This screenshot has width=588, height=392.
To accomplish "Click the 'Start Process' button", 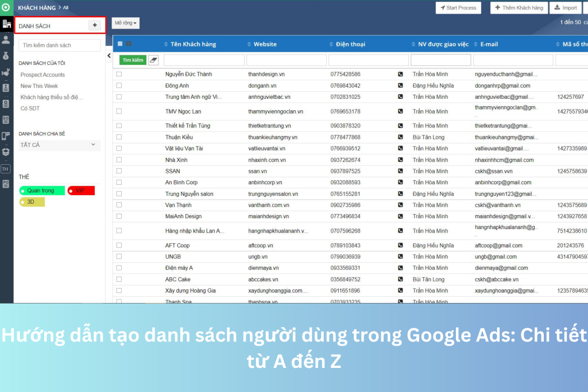I will tap(458, 8).
